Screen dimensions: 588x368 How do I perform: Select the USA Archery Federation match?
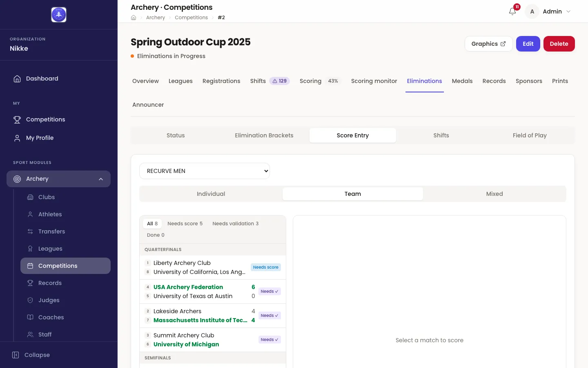213,292
